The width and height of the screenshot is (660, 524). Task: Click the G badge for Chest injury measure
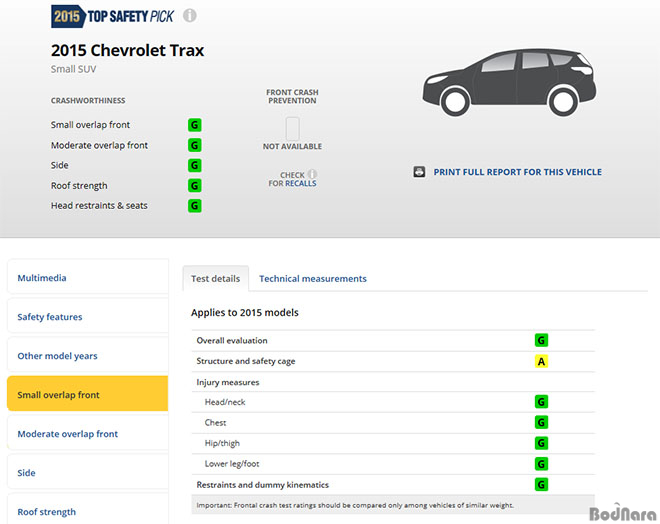[541, 422]
